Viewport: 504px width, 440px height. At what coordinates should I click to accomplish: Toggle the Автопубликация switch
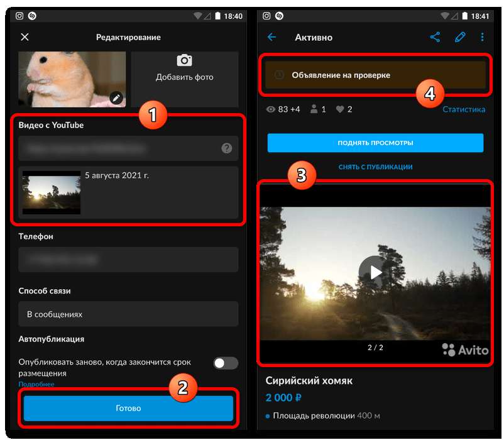coord(226,363)
